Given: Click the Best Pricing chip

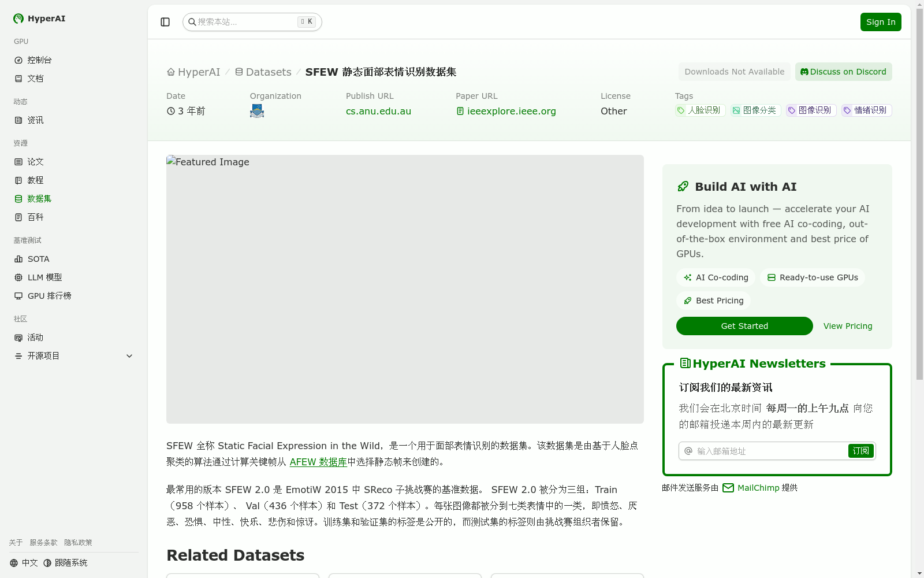Looking at the screenshot, I should 713,301.
